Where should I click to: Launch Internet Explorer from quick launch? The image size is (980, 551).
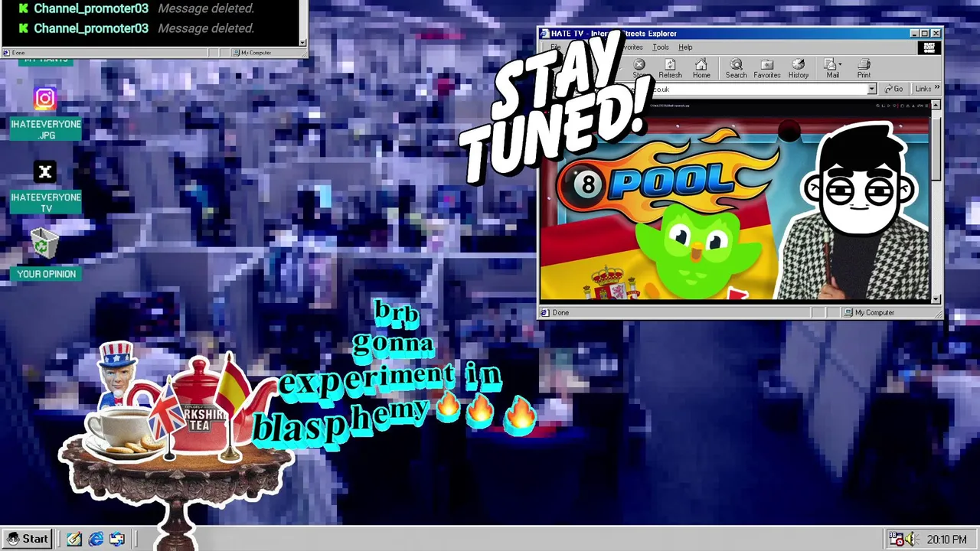[x=96, y=539]
